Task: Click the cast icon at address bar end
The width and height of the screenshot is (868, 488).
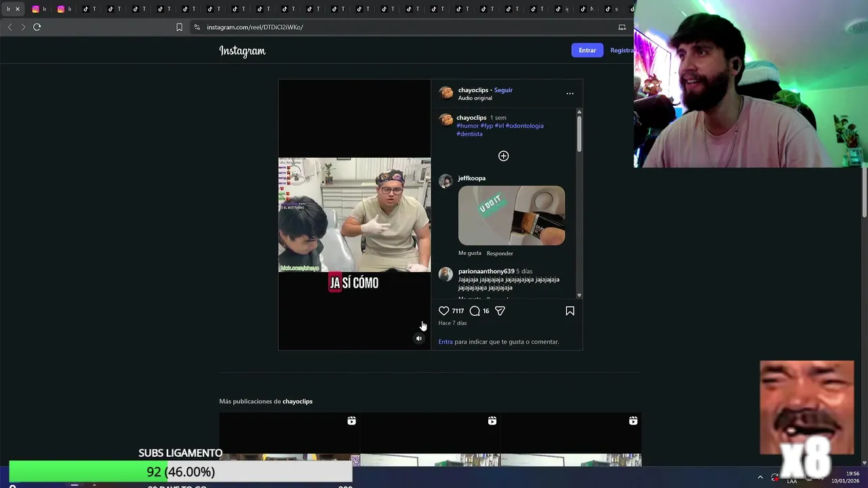Action: (622, 27)
